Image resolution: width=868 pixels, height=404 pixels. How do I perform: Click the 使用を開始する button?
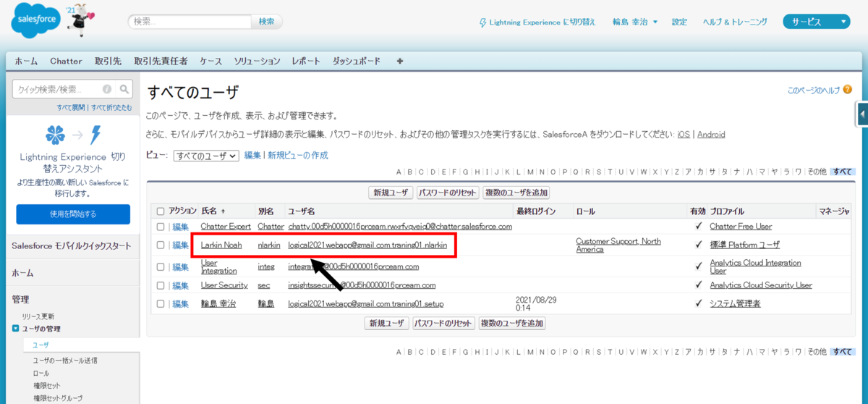tap(73, 214)
